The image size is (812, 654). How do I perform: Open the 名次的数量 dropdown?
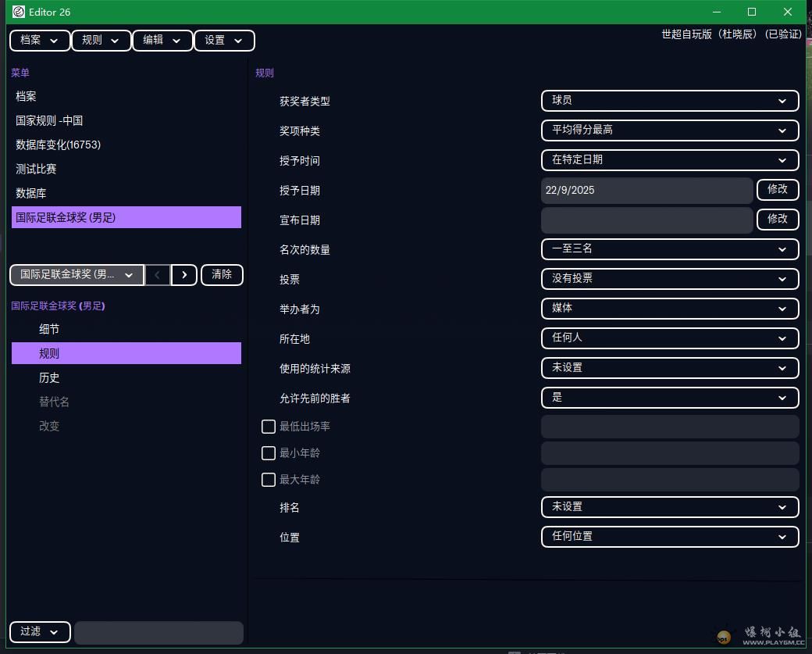(669, 248)
